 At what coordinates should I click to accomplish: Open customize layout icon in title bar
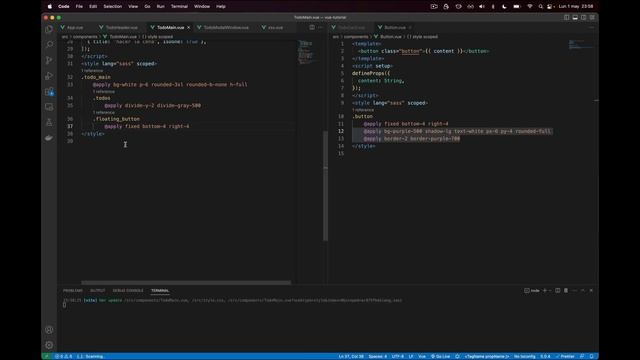tap(592, 18)
